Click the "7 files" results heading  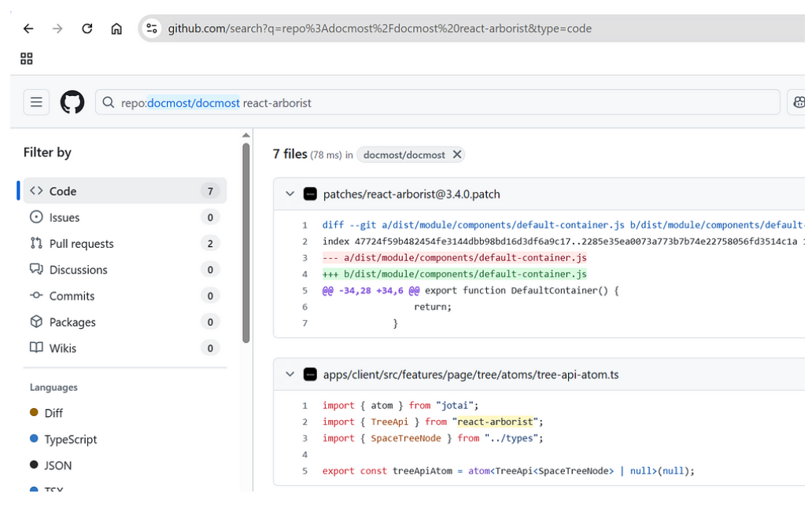coord(290,154)
